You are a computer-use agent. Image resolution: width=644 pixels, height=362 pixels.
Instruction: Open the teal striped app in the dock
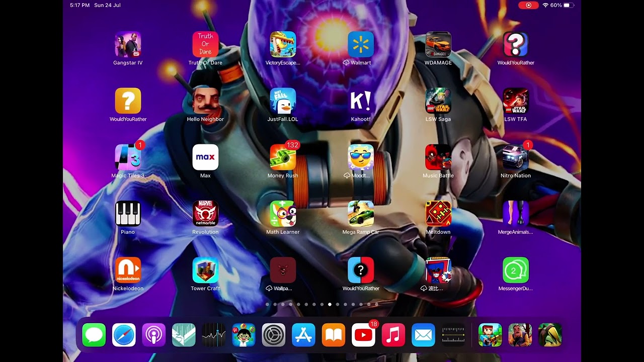(x=184, y=335)
